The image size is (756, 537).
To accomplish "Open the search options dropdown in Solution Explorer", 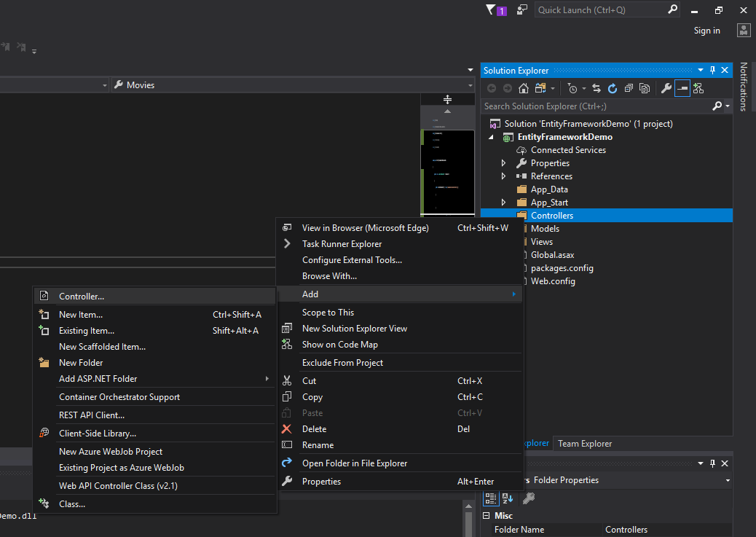I will (728, 106).
